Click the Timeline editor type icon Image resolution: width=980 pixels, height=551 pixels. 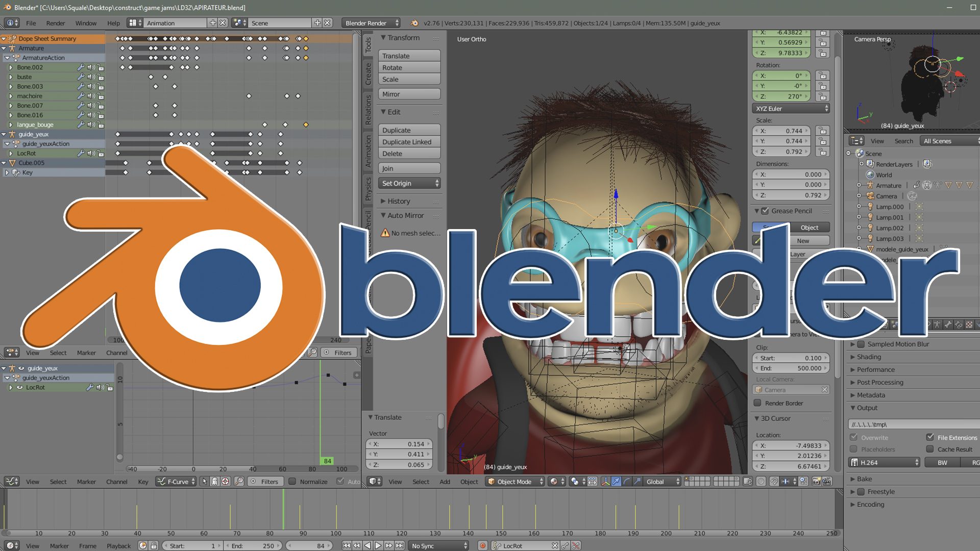pyautogui.click(x=11, y=545)
